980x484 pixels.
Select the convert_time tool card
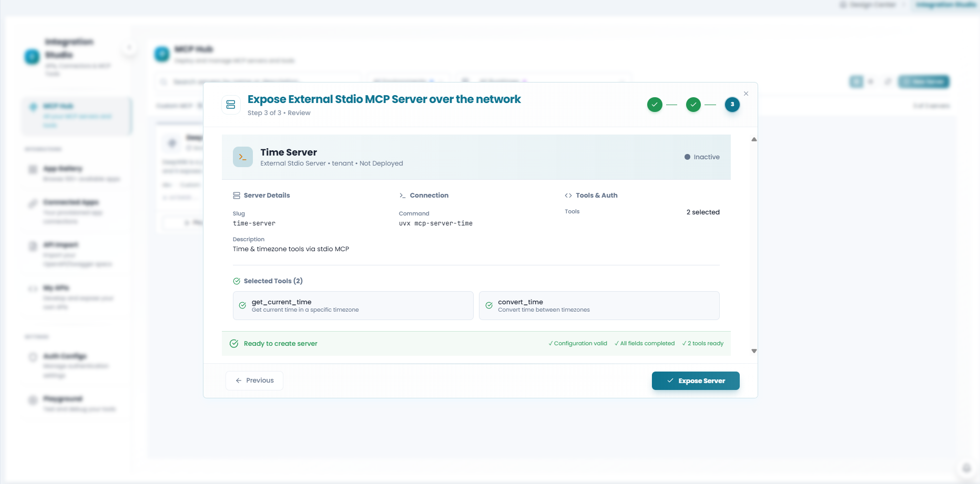tap(599, 306)
